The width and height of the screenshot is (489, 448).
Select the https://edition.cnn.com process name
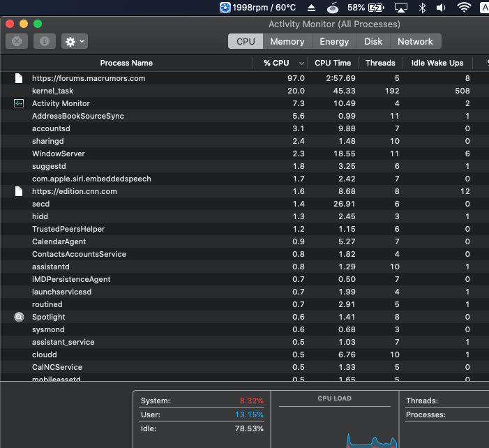coord(75,191)
